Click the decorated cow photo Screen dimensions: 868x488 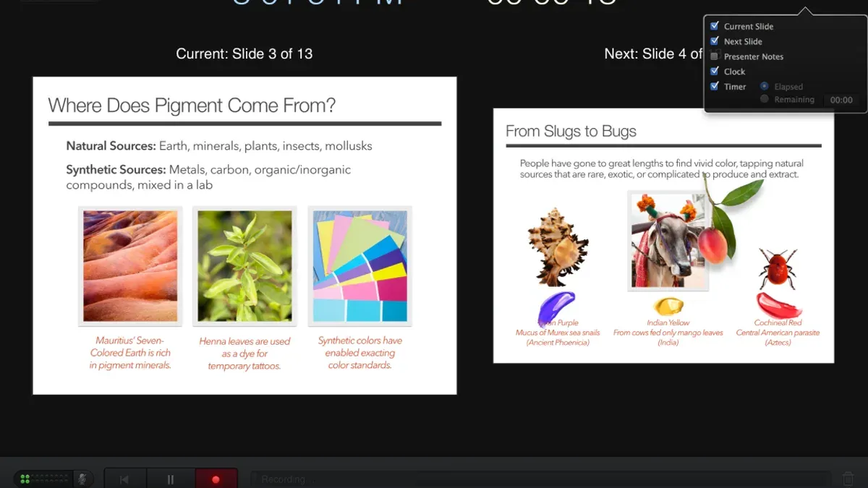tap(668, 240)
